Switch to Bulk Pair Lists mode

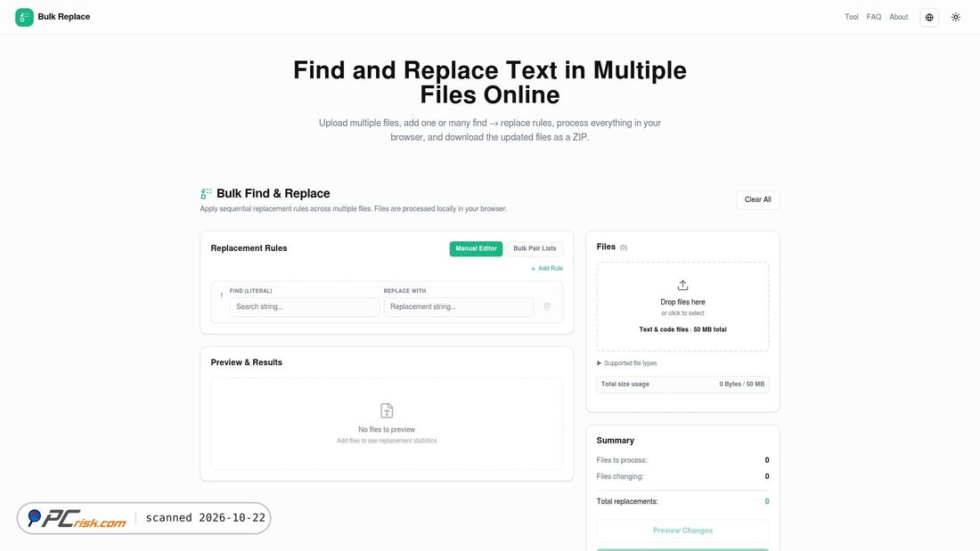coord(535,248)
